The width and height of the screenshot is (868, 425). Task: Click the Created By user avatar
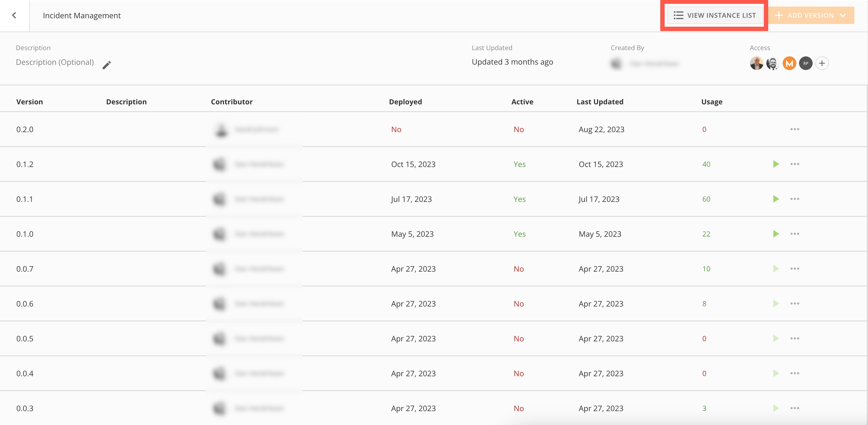pos(616,63)
